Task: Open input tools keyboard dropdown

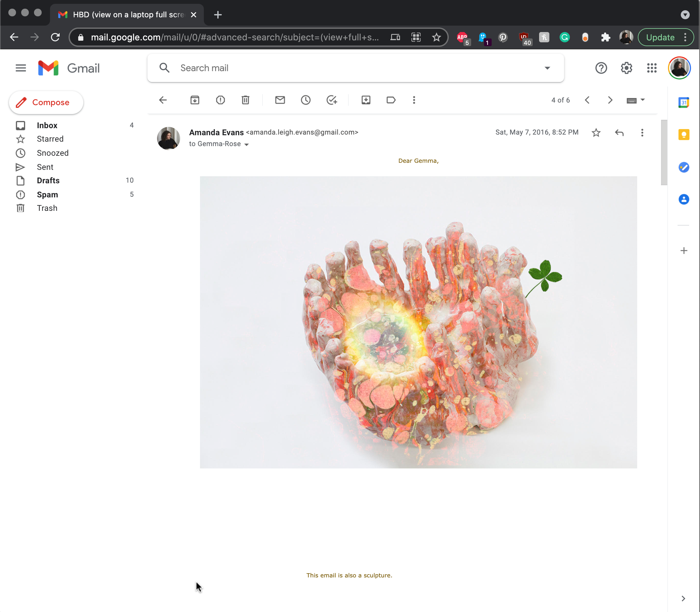Action: tap(642, 100)
